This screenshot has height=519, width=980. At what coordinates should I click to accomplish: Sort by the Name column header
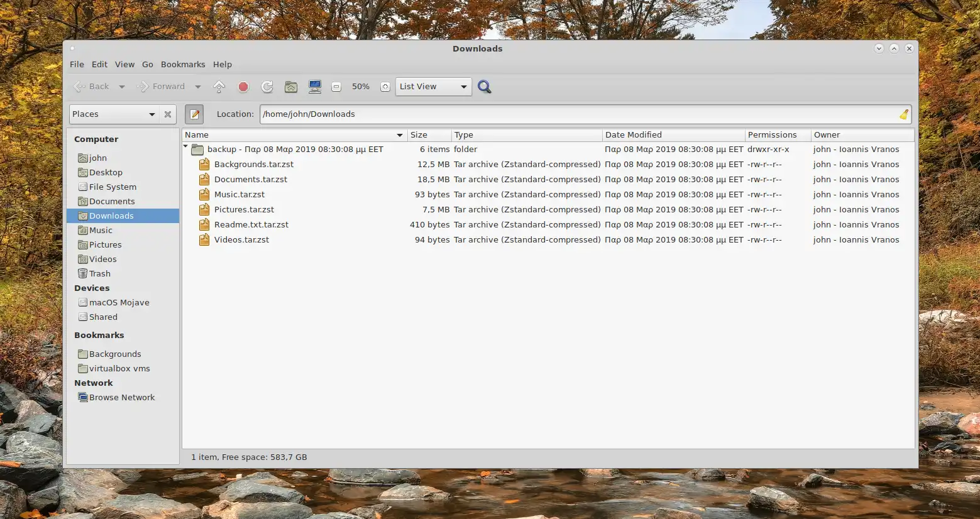(x=294, y=135)
